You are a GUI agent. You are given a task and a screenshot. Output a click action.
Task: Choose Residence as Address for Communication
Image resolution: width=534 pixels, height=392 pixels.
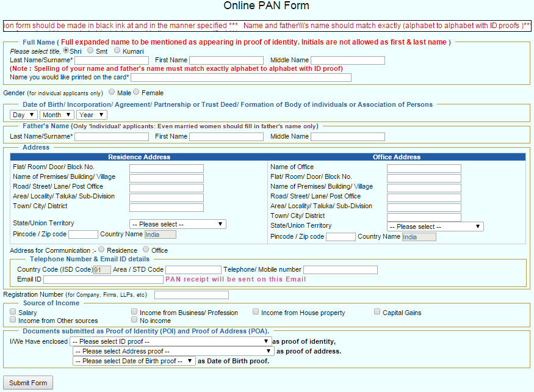[x=101, y=249]
